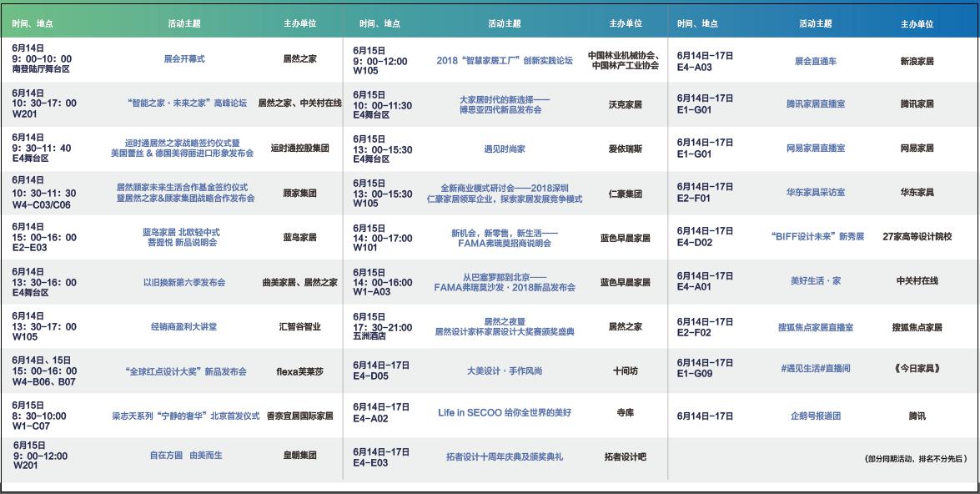The image size is (980, 494).
Task: Click the organizer 《今日家具》
Action: pos(917,368)
